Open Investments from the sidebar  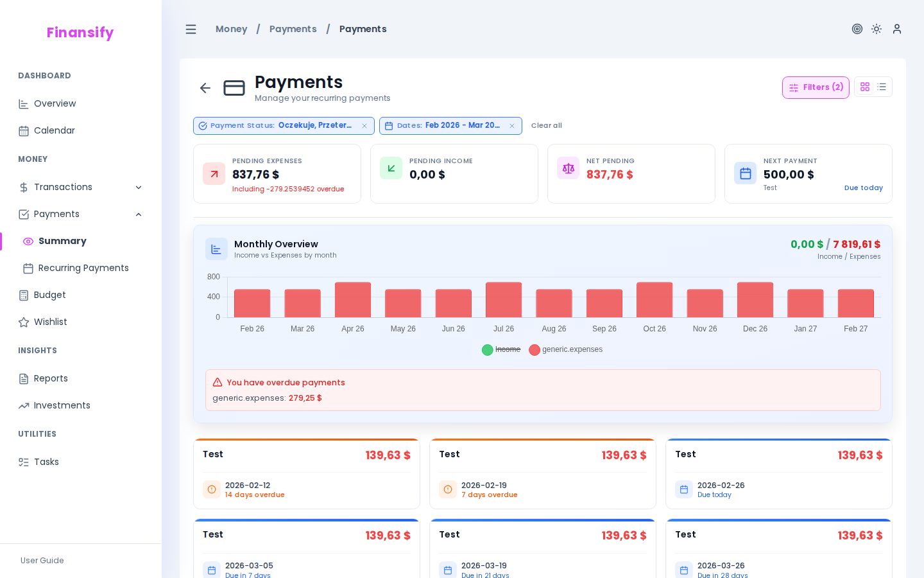click(x=62, y=405)
